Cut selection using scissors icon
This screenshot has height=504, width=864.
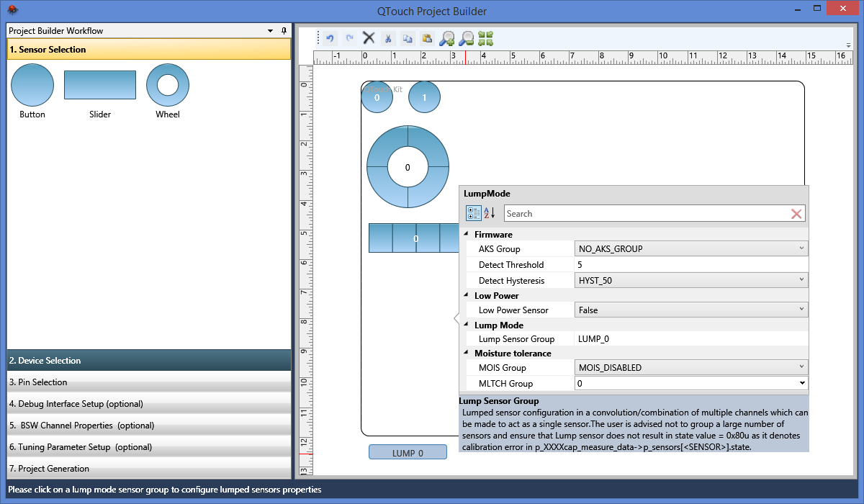(388, 38)
